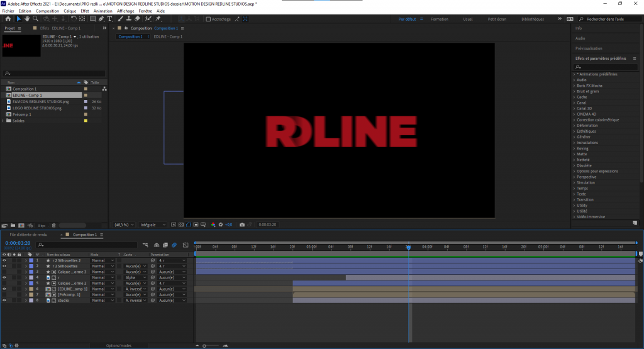Screen dimensions: 644x349
Task: Show layer 3 Calque …orme 3
Action: (x=4, y=272)
